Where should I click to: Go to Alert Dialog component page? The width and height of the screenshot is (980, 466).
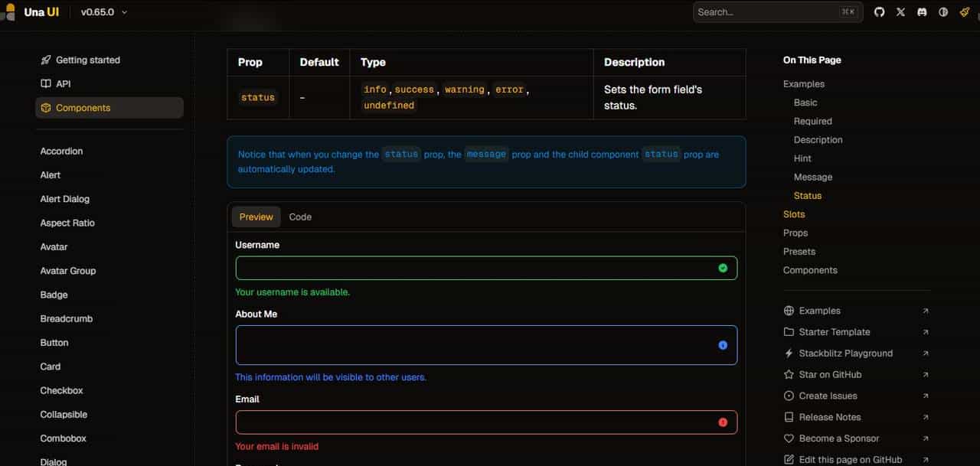coord(65,199)
